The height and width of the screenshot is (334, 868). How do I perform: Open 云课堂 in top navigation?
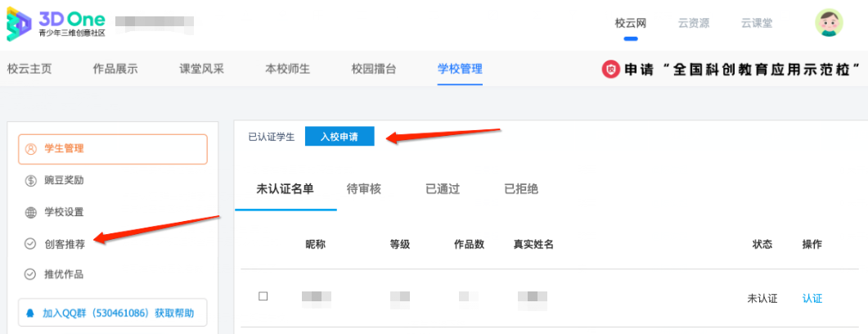coord(757,23)
